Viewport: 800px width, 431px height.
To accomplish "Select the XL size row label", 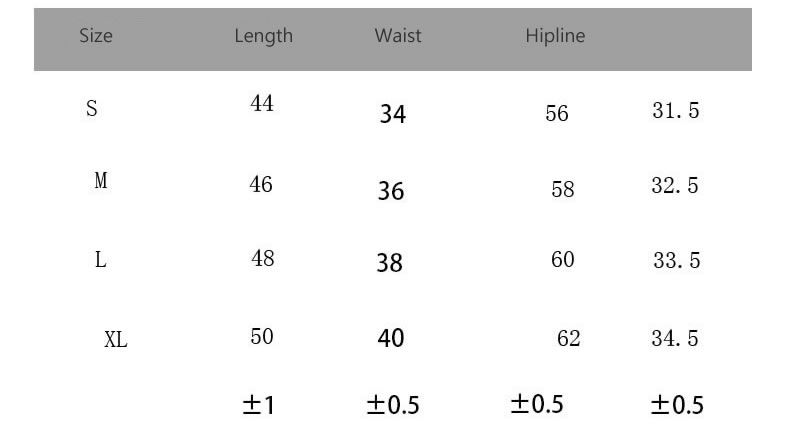I will 116,340.
